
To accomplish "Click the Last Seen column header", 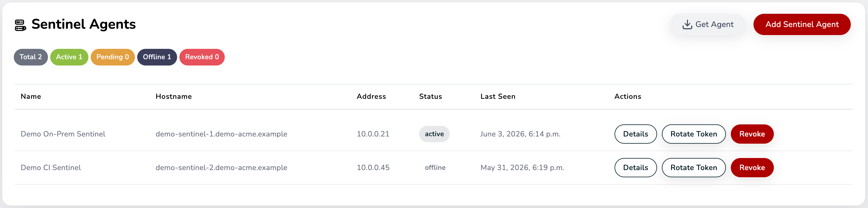I will (498, 97).
